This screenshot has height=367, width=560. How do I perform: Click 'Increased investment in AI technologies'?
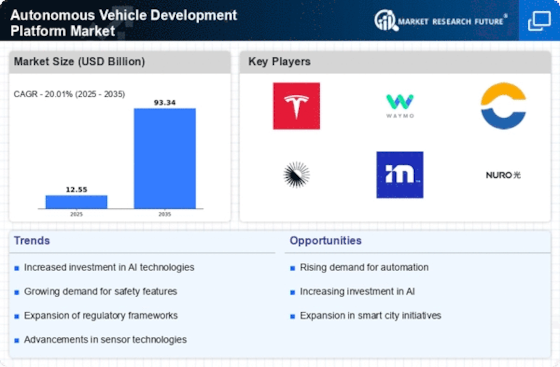click(109, 267)
